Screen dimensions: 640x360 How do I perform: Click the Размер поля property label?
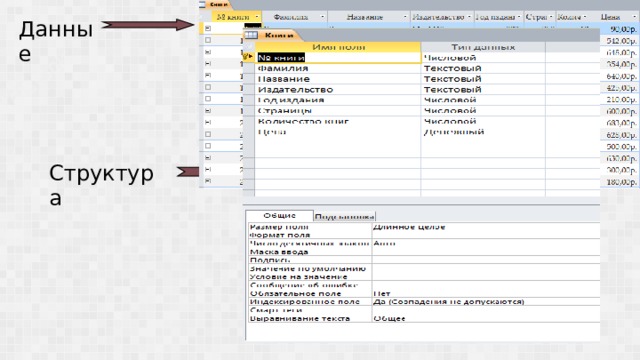(279, 227)
